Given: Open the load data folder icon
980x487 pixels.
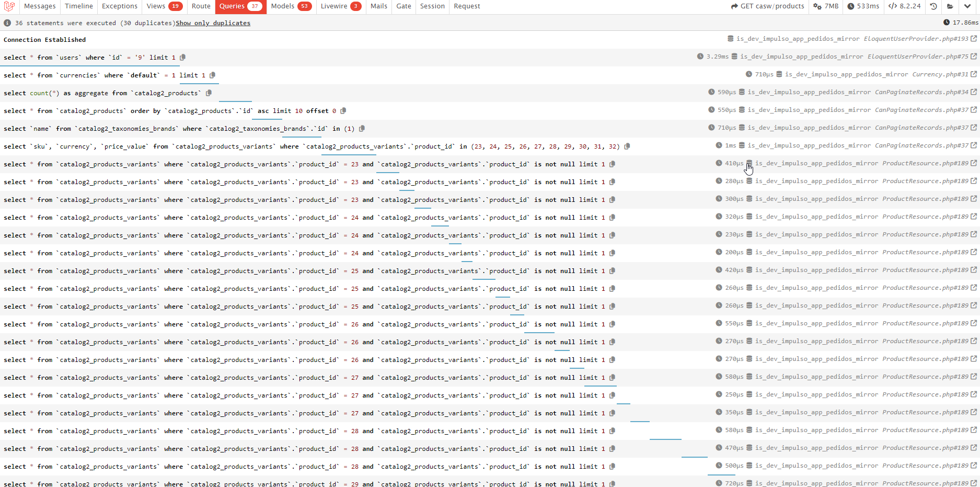Looking at the screenshot, I should [x=950, y=6].
